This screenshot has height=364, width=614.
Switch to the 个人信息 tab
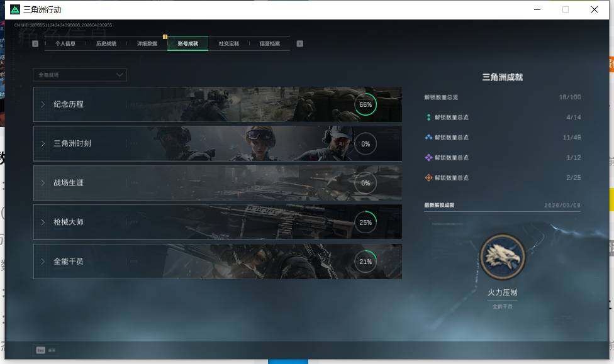65,44
